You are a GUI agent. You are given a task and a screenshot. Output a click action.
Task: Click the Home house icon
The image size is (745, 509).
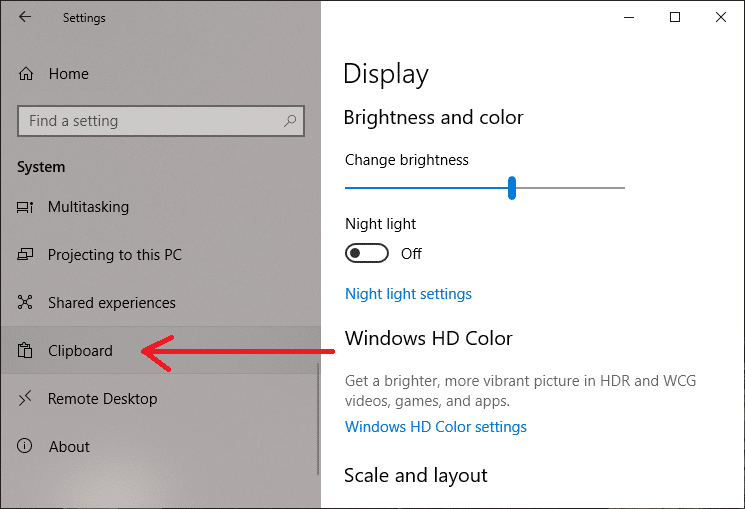coord(26,74)
